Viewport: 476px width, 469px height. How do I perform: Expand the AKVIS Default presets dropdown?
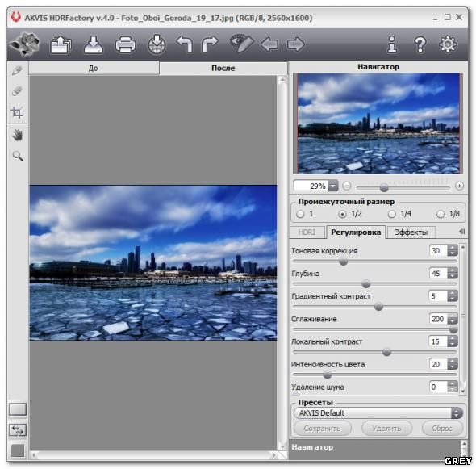(457, 412)
